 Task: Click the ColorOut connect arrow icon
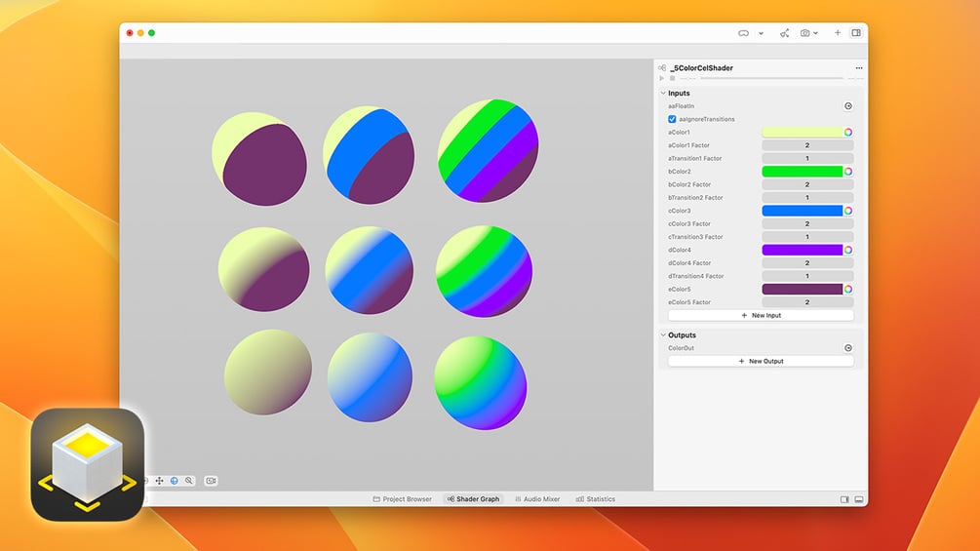[848, 348]
